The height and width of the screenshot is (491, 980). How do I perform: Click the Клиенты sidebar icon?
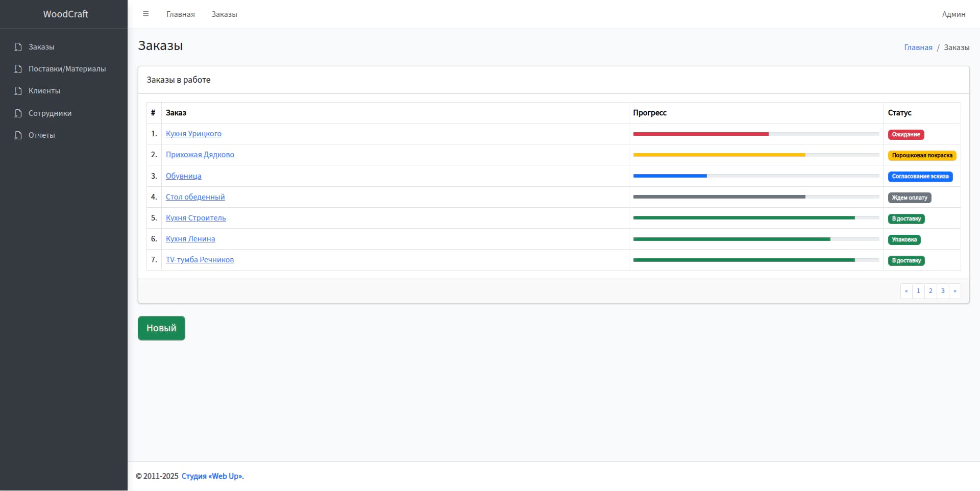pos(18,91)
